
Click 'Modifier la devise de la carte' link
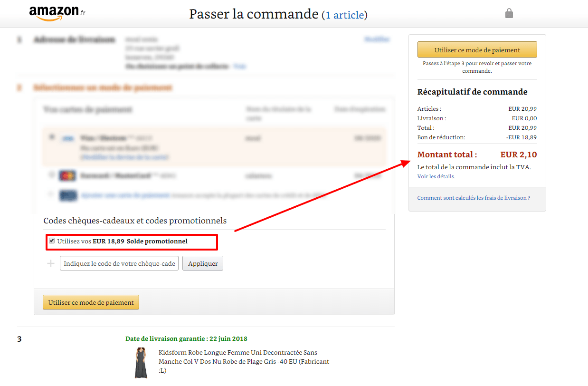click(x=125, y=157)
